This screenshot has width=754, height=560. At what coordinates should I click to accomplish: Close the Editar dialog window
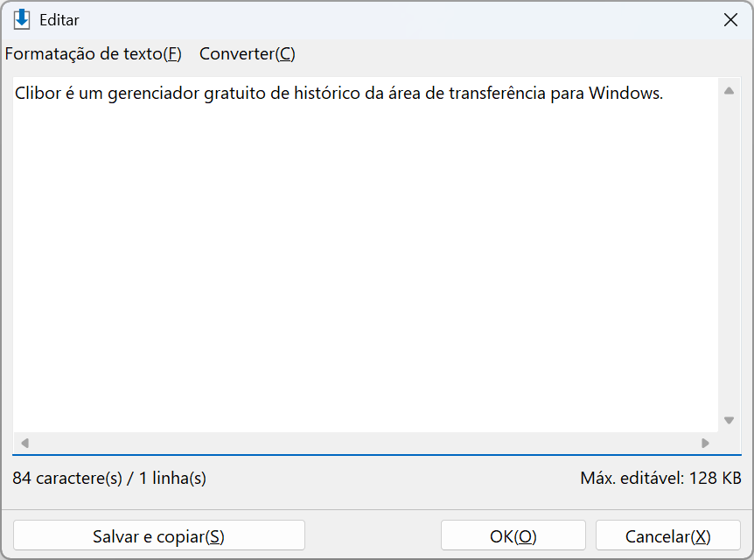point(730,20)
